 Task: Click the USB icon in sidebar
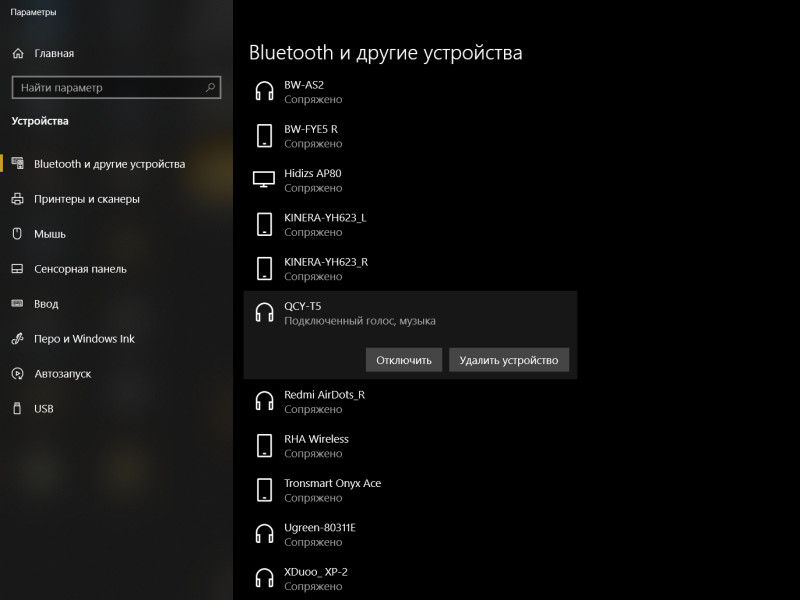tap(17, 408)
